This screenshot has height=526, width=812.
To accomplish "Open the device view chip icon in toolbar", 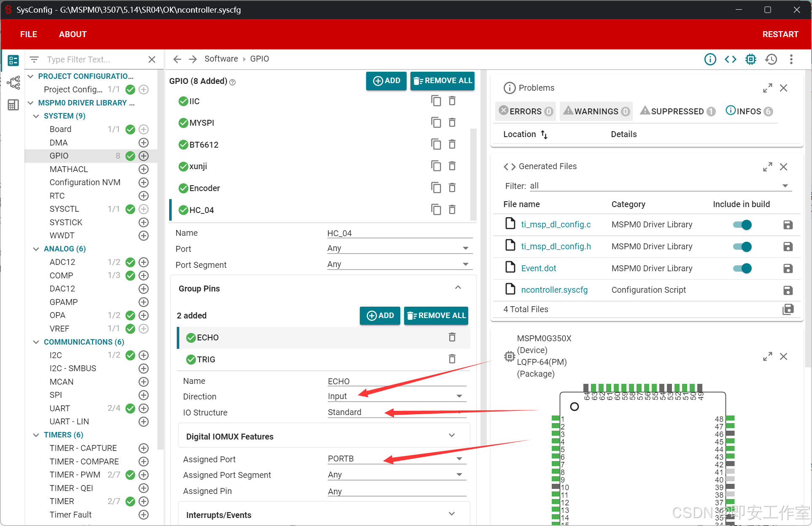I will (x=751, y=59).
